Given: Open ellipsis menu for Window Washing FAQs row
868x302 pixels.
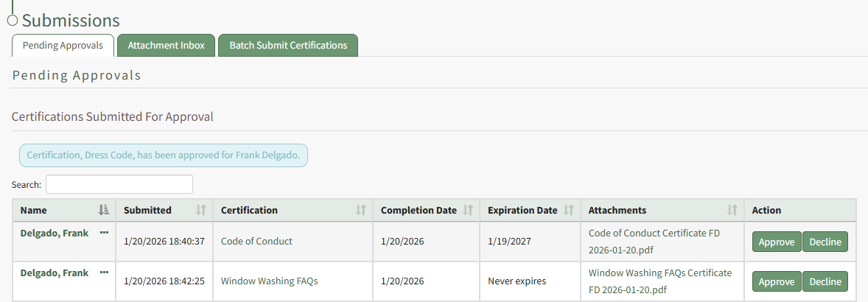Looking at the screenshot, I should coord(104,273).
